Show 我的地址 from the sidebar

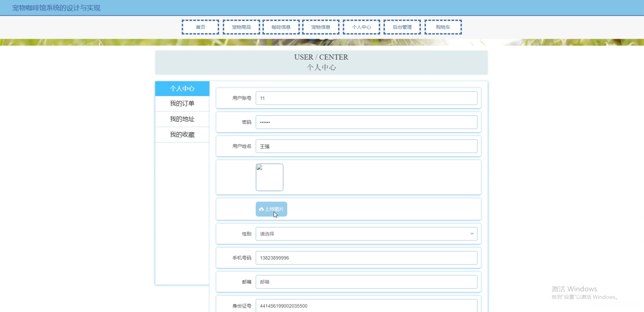coord(182,119)
